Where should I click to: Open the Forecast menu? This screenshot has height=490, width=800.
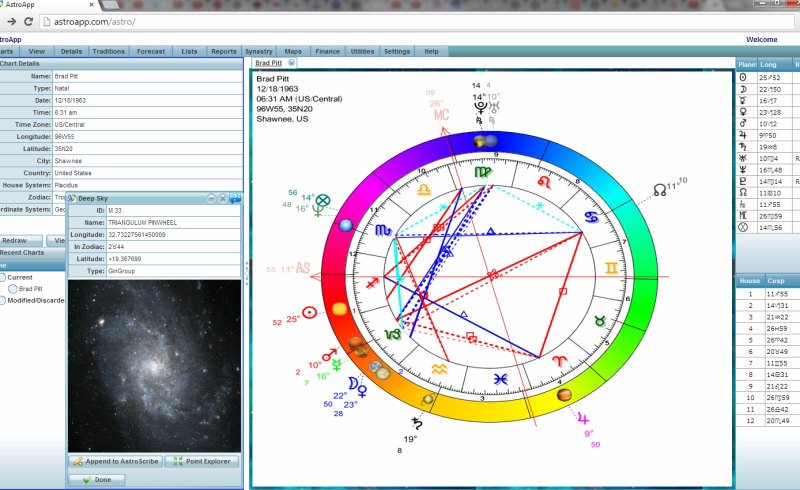tap(151, 51)
